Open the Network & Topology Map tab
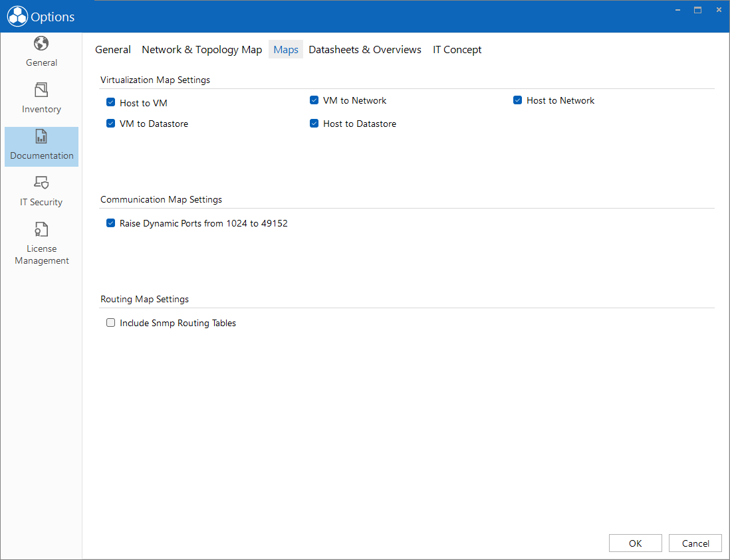The image size is (730, 560). (x=201, y=49)
